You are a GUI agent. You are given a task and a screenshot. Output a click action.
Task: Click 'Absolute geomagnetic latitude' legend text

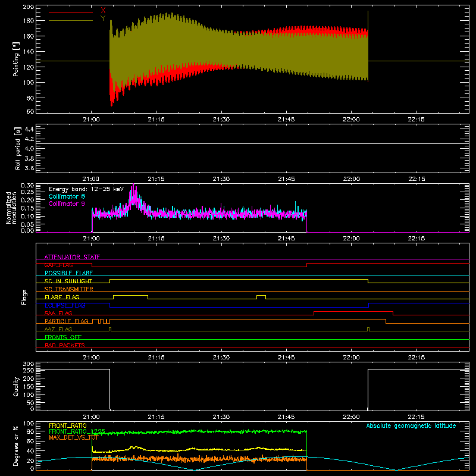pos(411,425)
